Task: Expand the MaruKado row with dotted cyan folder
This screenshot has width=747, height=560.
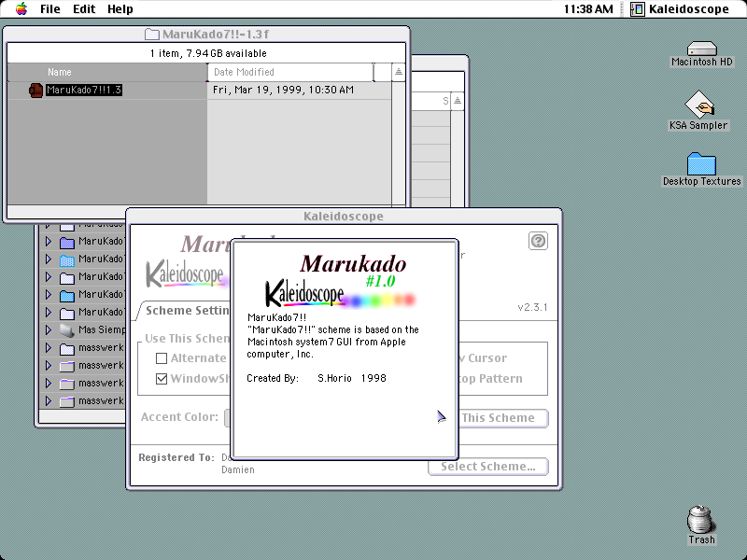Action: 49,259
